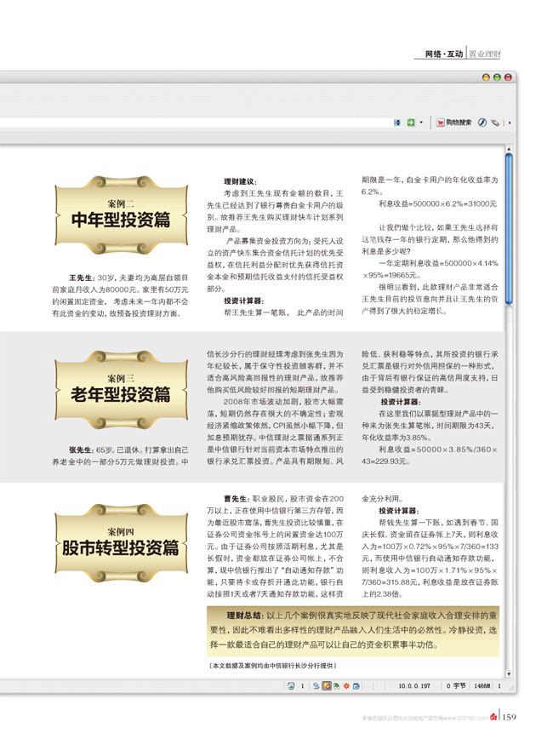
Task: Click the 10.0.0.197 IP address text
Action: 414,685
